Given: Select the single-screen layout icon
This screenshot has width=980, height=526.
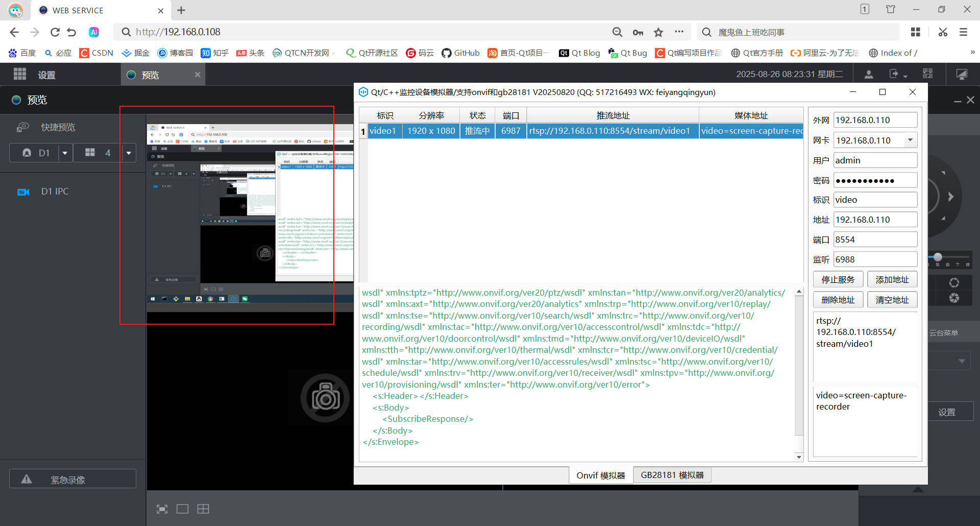Looking at the screenshot, I should [183, 509].
